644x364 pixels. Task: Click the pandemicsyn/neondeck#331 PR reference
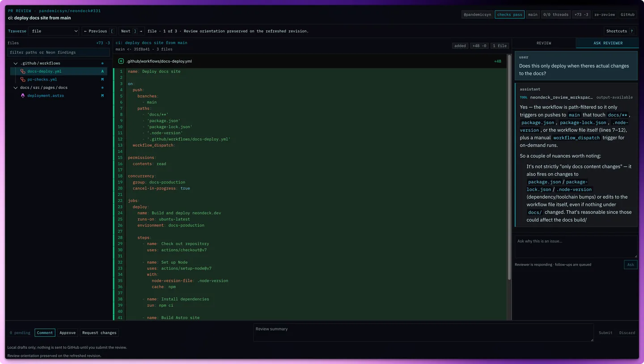pos(69,10)
